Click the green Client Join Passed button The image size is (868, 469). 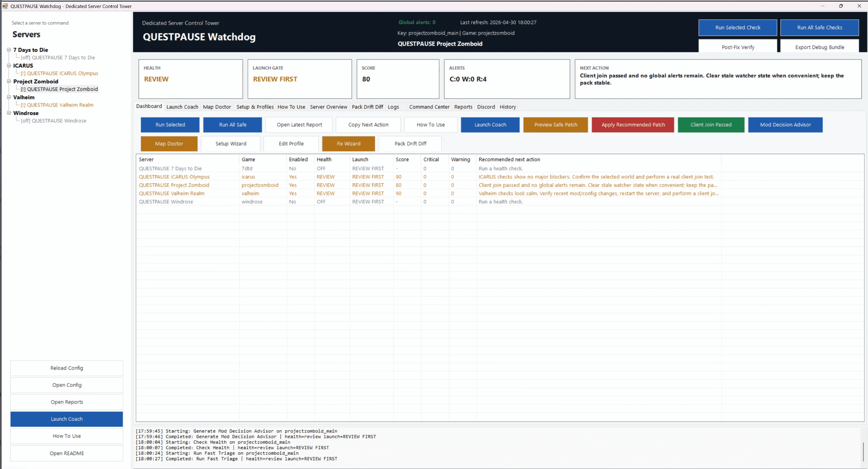(711, 125)
